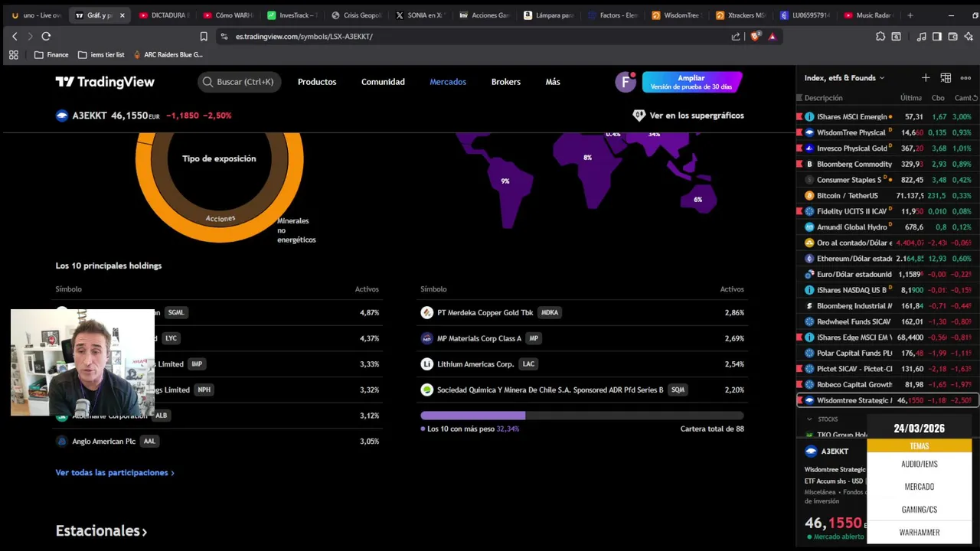980x551 pixels.
Task: Click the Sociedad Quimica Y Minera logo icon
Action: point(427,390)
